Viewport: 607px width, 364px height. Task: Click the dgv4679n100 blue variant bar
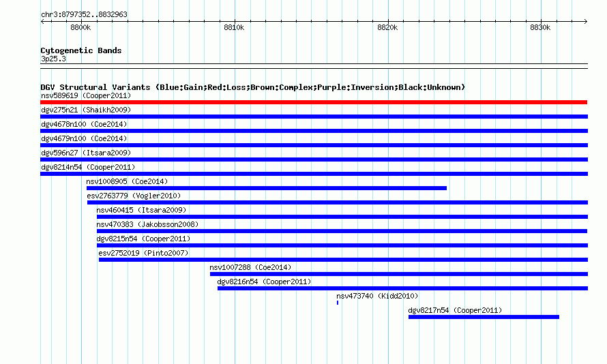tap(314, 145)
